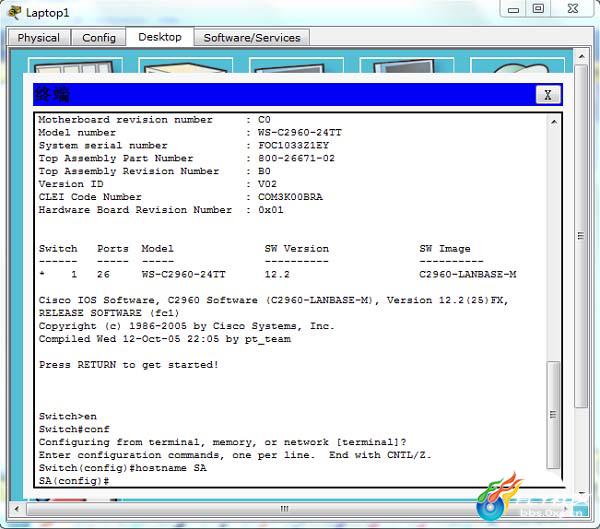The width and height of the screenshot is (600, 529).
Task: Click 'Compiled Wed 12-Oct-05' line
Action: pos(165,339)
